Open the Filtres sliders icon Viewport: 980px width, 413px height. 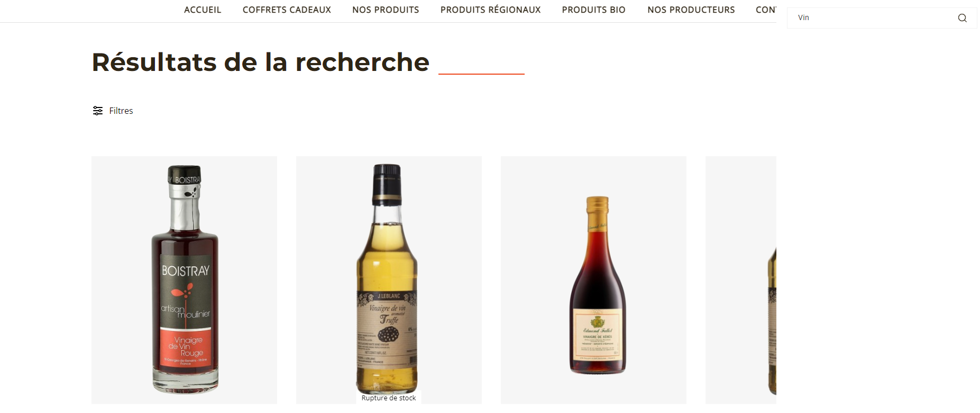click(x=98, y=111)
